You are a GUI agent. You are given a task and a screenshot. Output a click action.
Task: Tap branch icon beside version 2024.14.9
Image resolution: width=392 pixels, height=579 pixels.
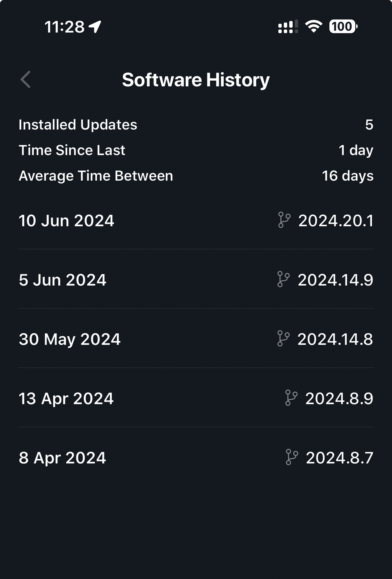(283, 279)
